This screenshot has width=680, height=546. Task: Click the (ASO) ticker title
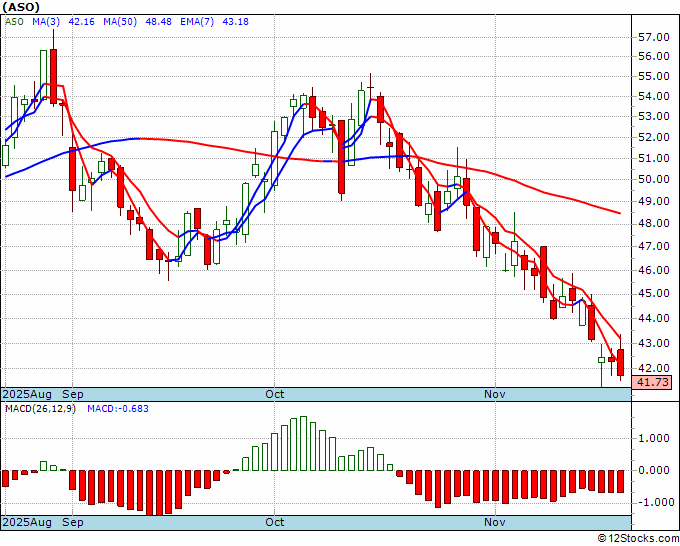pos(21,7)
